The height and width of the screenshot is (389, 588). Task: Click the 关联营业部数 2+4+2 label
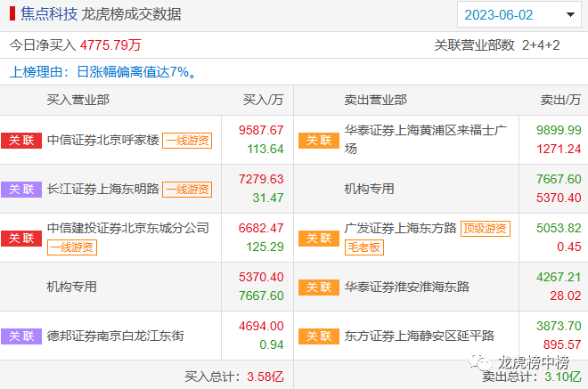pyautogui.click(x=497, y=45)
